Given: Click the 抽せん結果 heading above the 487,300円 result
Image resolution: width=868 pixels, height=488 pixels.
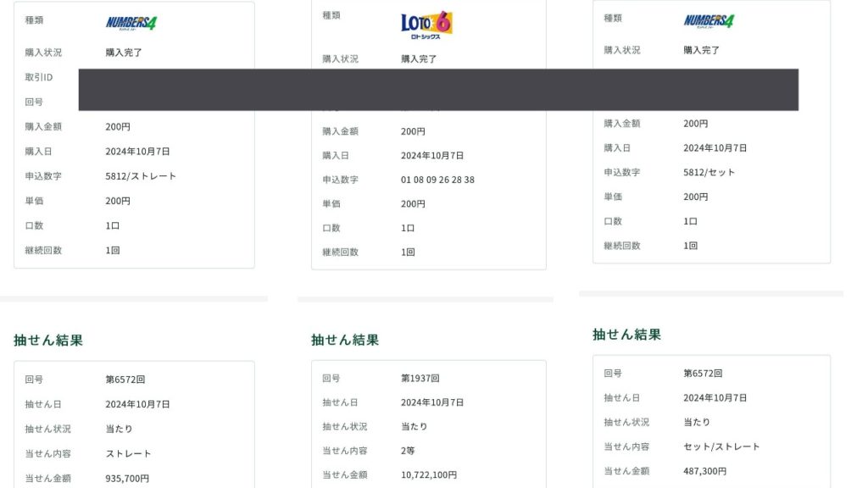Looking at the screenshot, I should tap(626, 335).
